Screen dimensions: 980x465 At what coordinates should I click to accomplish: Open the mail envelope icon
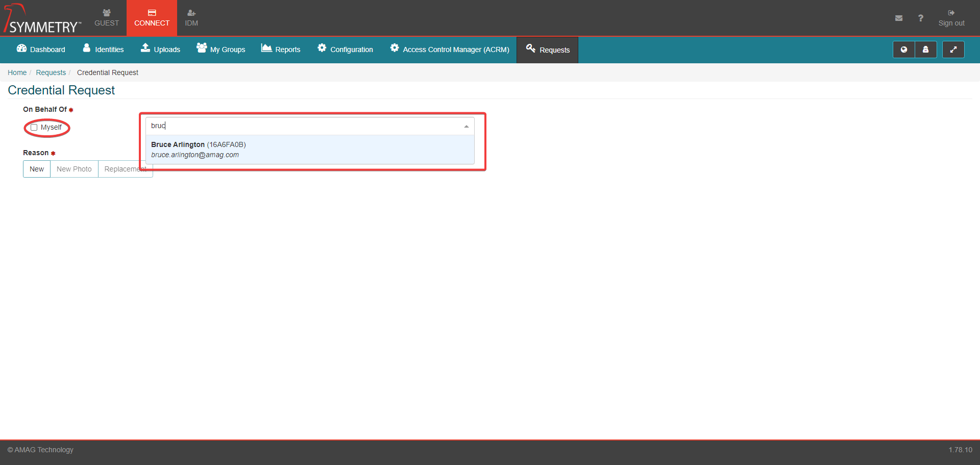pyautogui.click(x=899, y=18)
